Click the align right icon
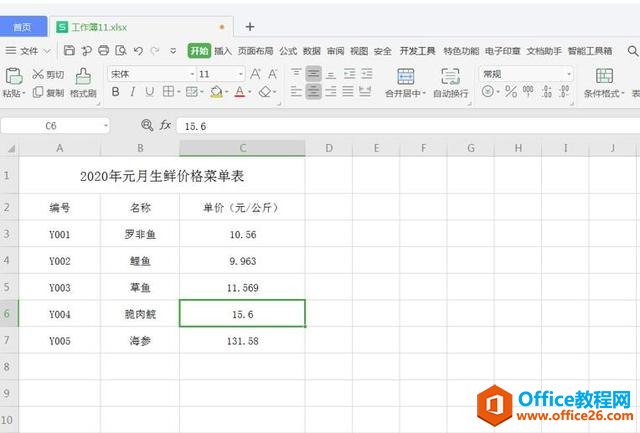The height and width of the screenshot is (433, 640). pyautogui.click(x=331, y=91)
